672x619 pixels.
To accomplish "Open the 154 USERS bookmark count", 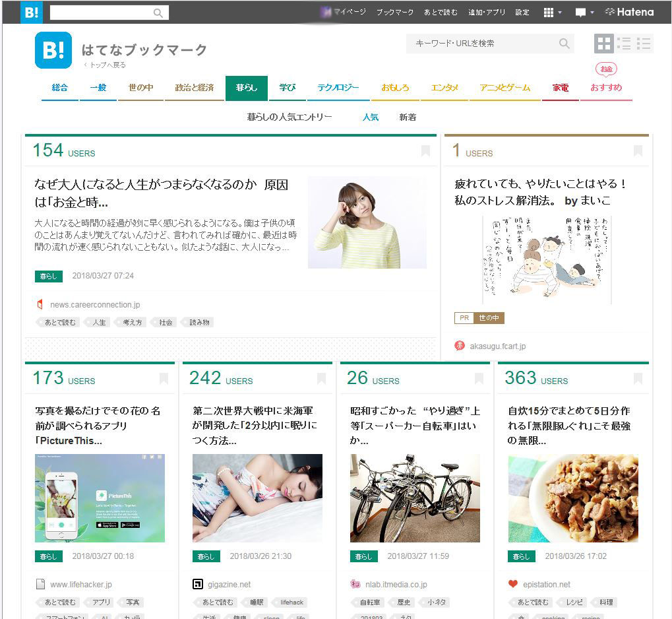I will pos(64,150).
